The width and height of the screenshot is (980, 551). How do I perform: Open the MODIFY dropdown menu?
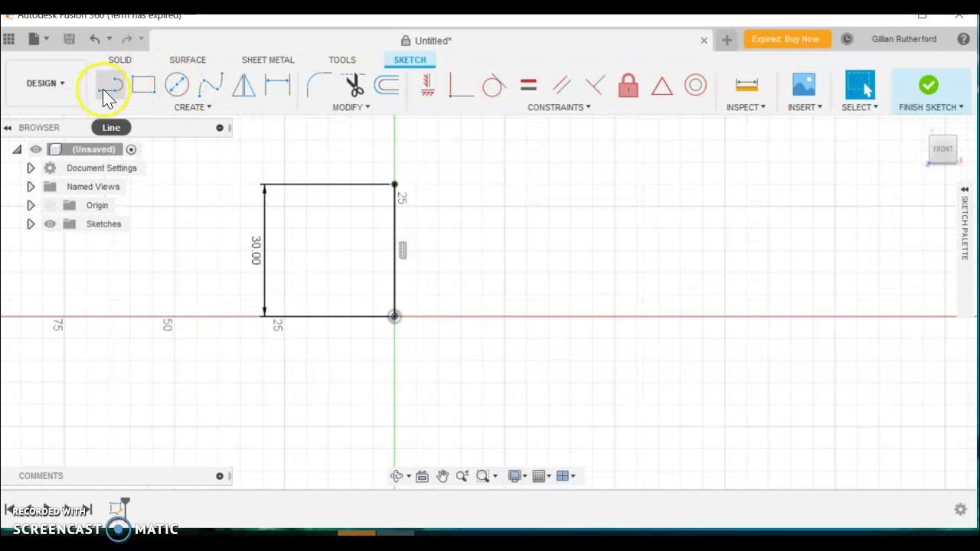[351, 107]
